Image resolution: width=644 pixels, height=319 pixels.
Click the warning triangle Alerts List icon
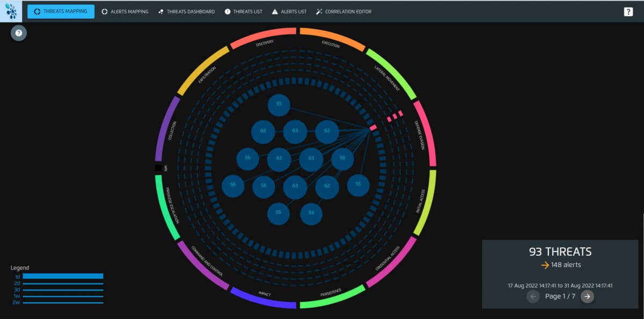[275, 12]
